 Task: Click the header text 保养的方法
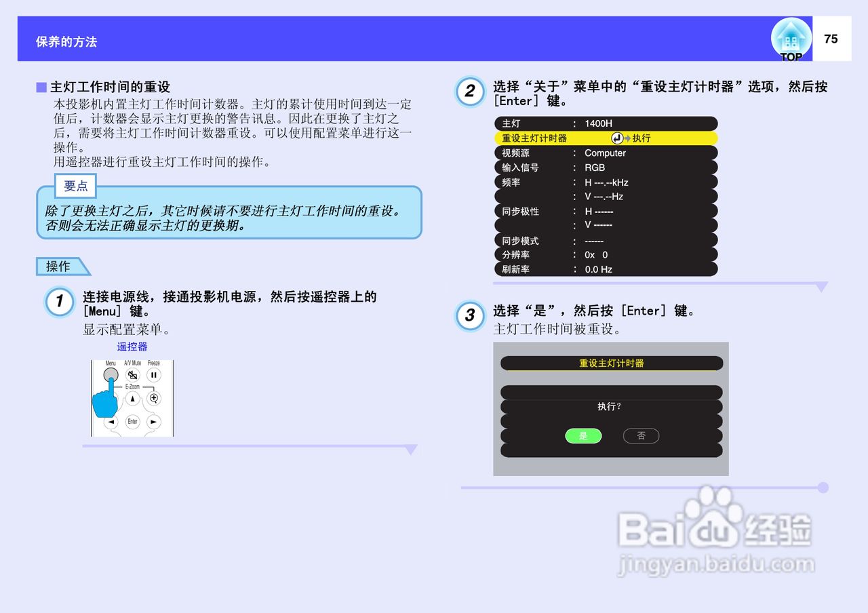(66, 41)
